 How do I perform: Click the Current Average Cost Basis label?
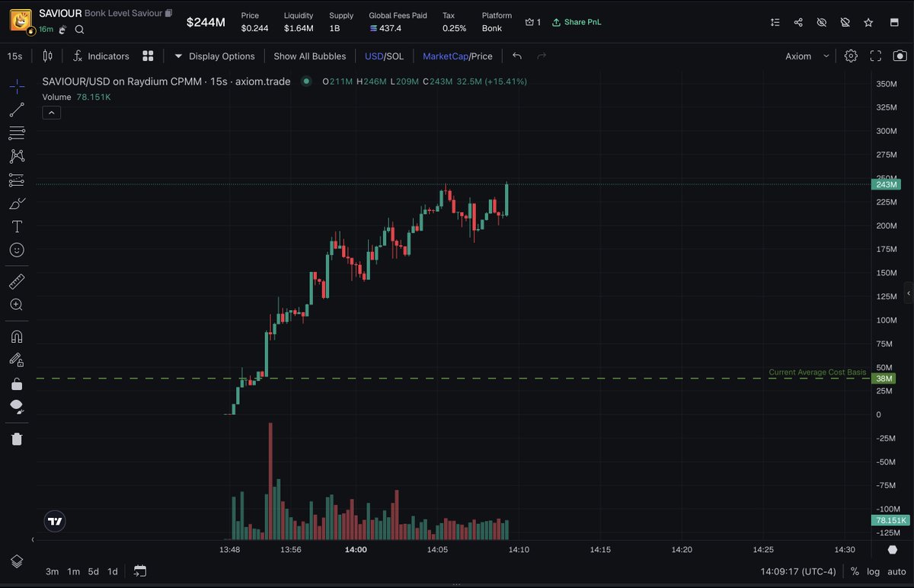point(817,372)
